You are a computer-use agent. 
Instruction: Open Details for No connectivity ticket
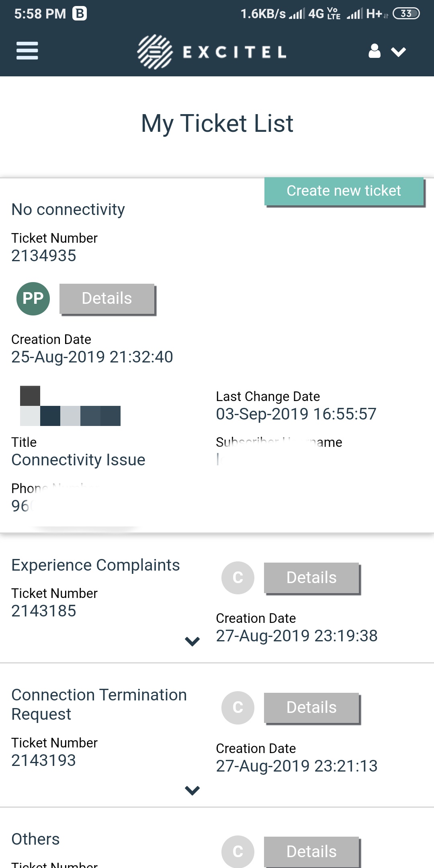[107, 299]
